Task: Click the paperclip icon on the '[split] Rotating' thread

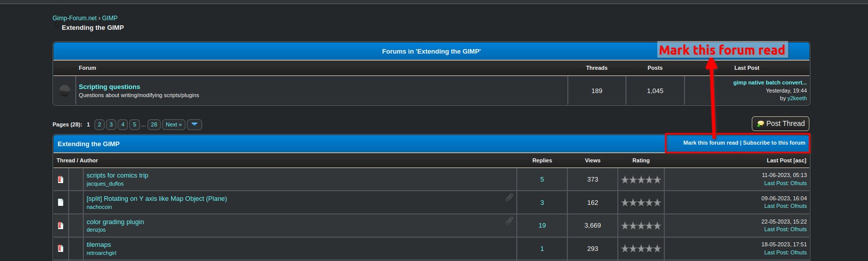Action: (509, 197)
